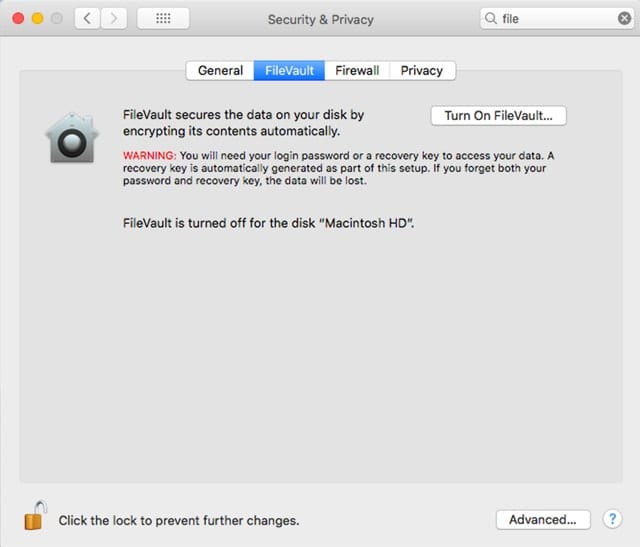Image resolution: width=640 pixels, height=547 pixels.
Task: Click the padlock icon to prevent changes
Action: (x=35, y=516)
